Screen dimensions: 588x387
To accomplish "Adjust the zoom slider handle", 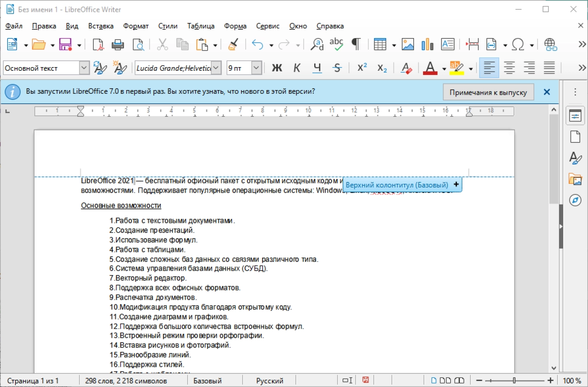I will [514, 381].
